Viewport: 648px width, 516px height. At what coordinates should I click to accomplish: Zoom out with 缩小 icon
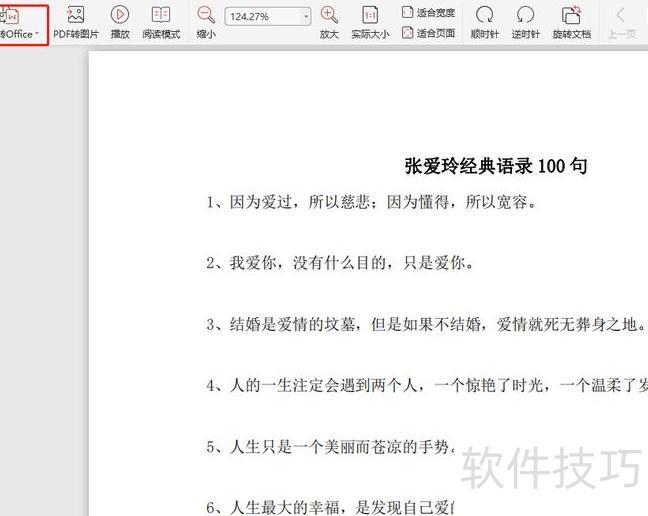(x=206, y=24)
